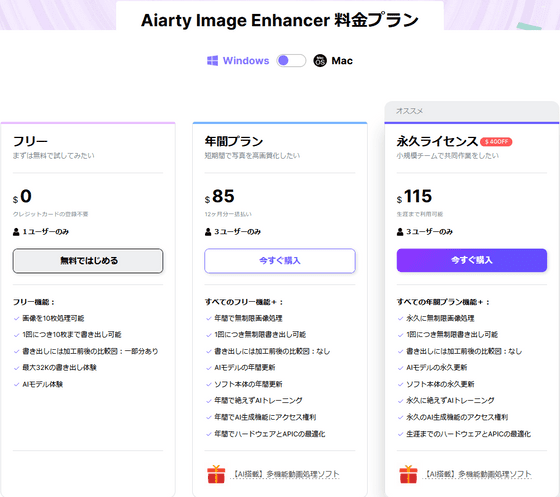Click the checkmark beside AIモデル体験

coord(16,385)
